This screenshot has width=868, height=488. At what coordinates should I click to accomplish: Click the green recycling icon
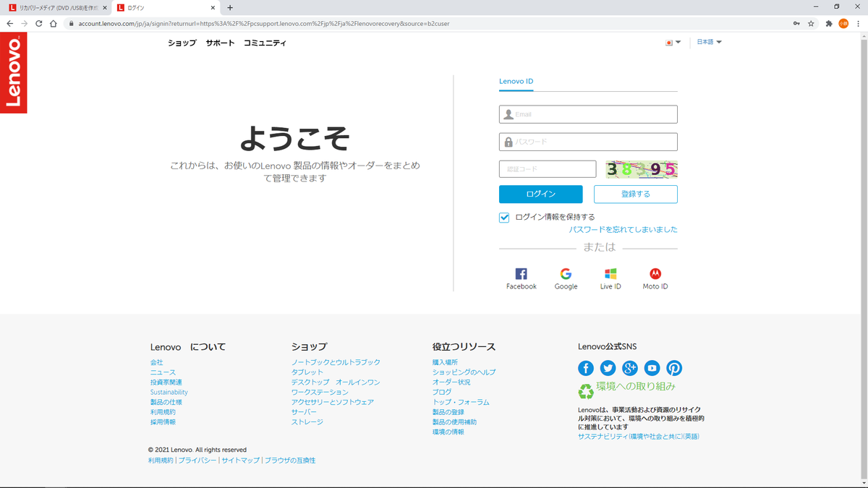(585, 391)
